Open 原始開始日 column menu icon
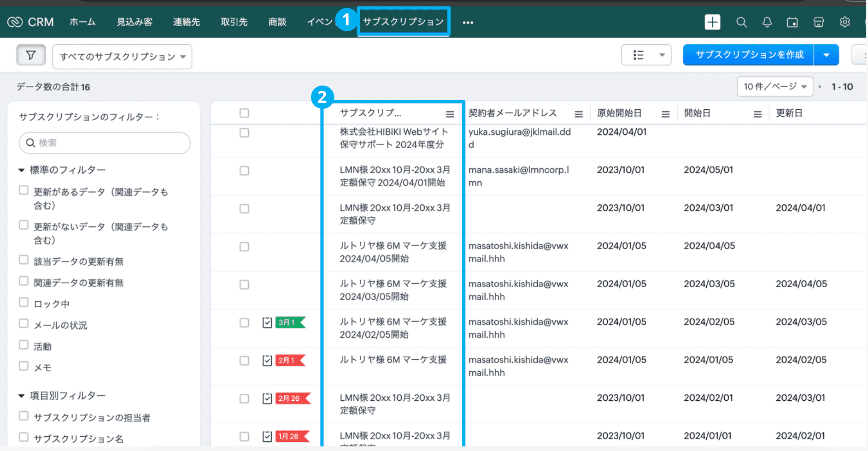This screenshot has height=451, width=868. [x=665, y=114]
